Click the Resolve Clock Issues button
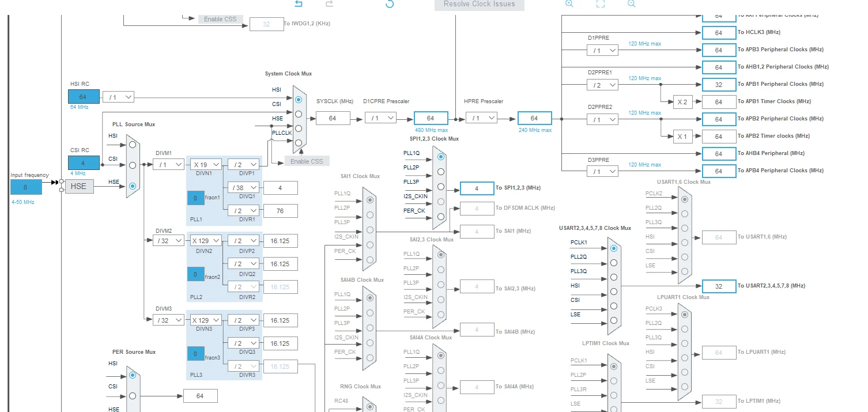The width and height of the screenshot is (868, 412). tap(480, 4)
